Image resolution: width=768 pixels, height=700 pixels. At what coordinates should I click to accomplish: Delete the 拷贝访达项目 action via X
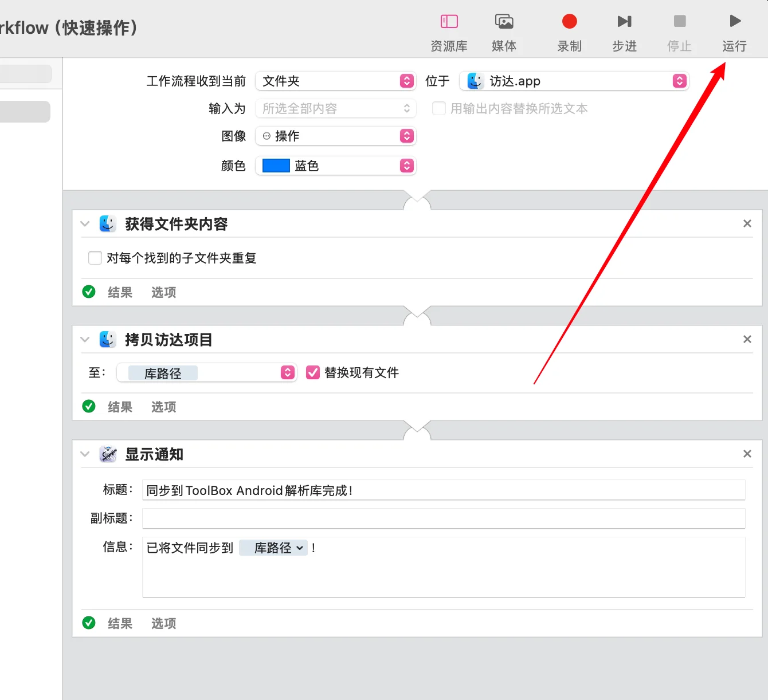click(747, 340)
